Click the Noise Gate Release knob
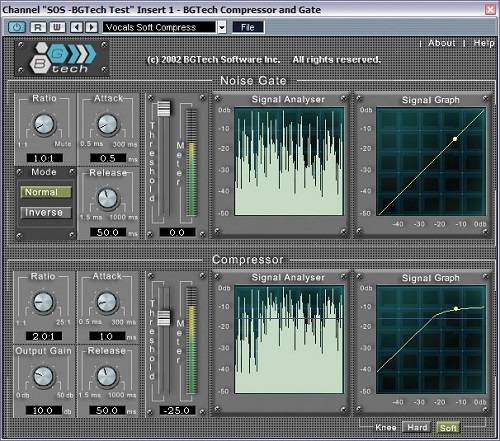This screenshot has height=441, width=500. 108,198
